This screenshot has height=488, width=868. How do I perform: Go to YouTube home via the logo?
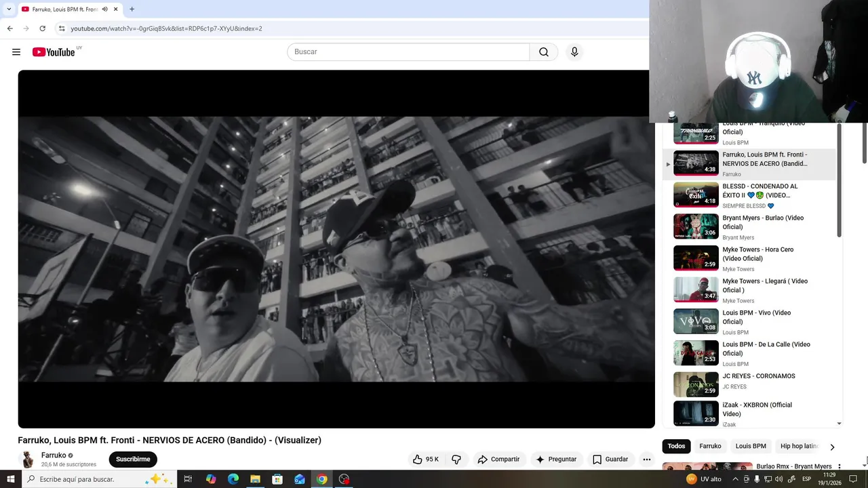coord(54,52)
